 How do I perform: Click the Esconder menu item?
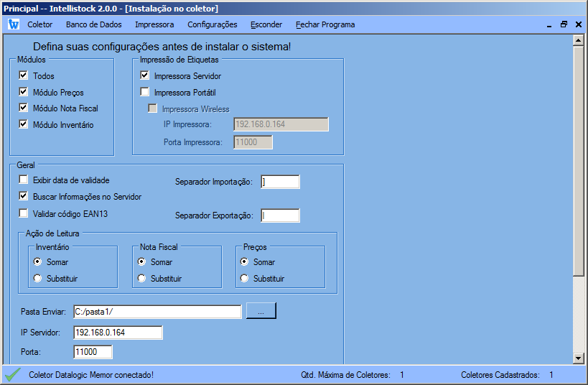click(x=266, y=24)
